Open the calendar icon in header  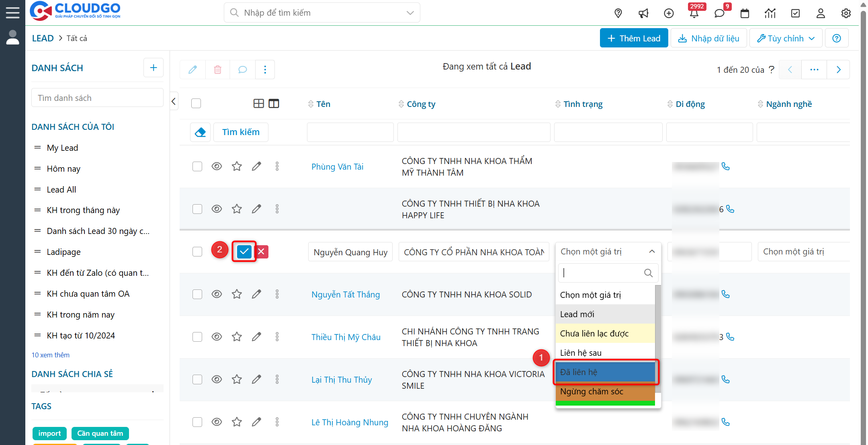[x=745, y=13]
